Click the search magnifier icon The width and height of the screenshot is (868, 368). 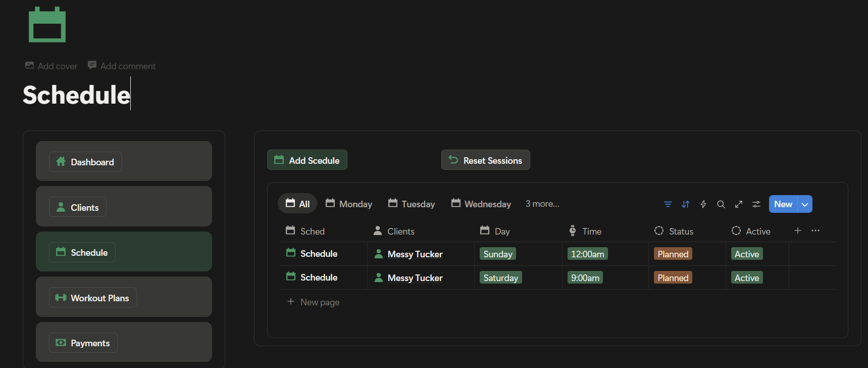[x=721, y=204]
